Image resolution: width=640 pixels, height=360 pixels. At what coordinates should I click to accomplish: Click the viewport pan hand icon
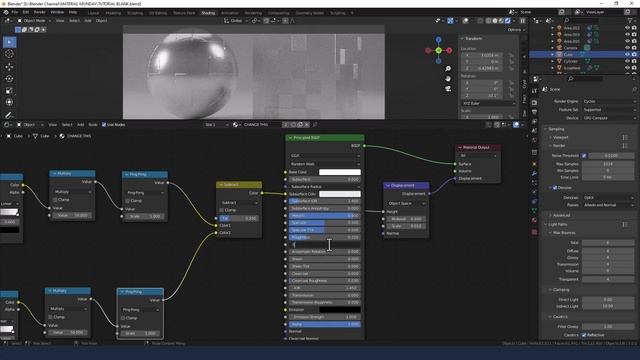(x=448, y=78)
